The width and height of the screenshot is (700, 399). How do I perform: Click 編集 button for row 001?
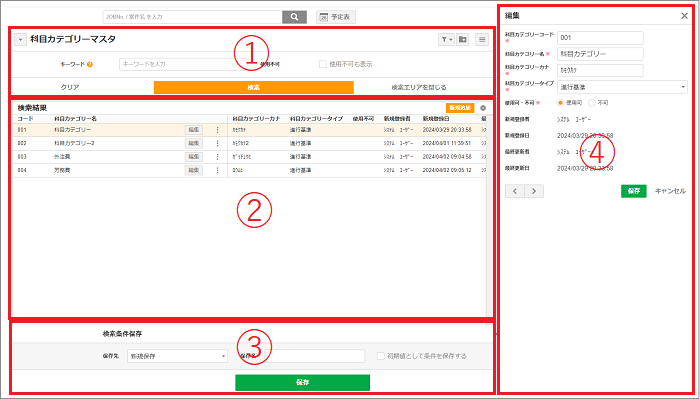(x=194, y=130)
